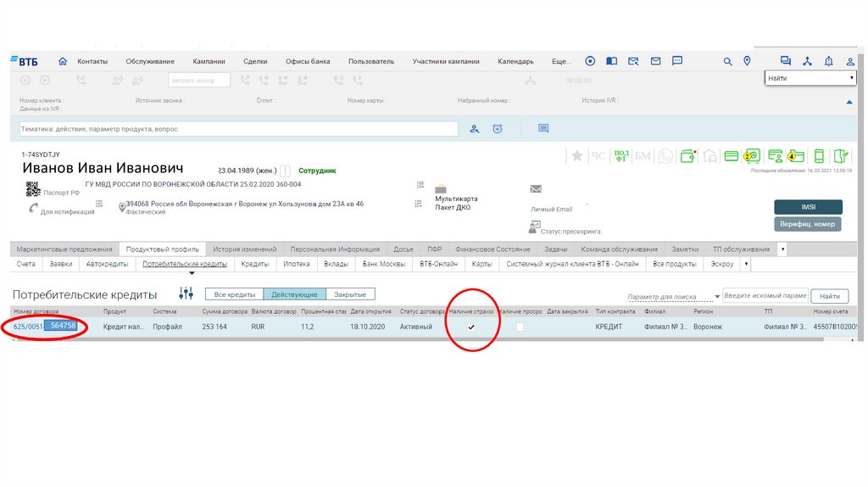
Task: Click the Сотрудник label
Action: (x=317, y=171)
